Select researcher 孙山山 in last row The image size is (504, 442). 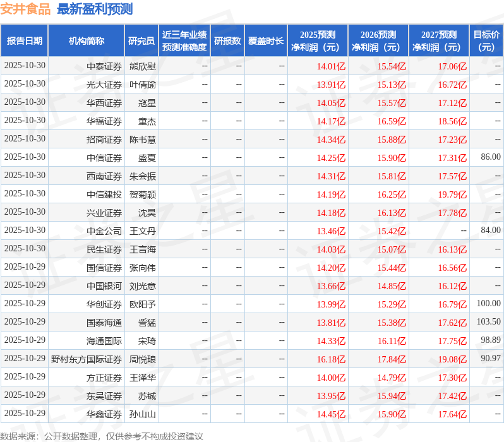click(x=143, y=414)
